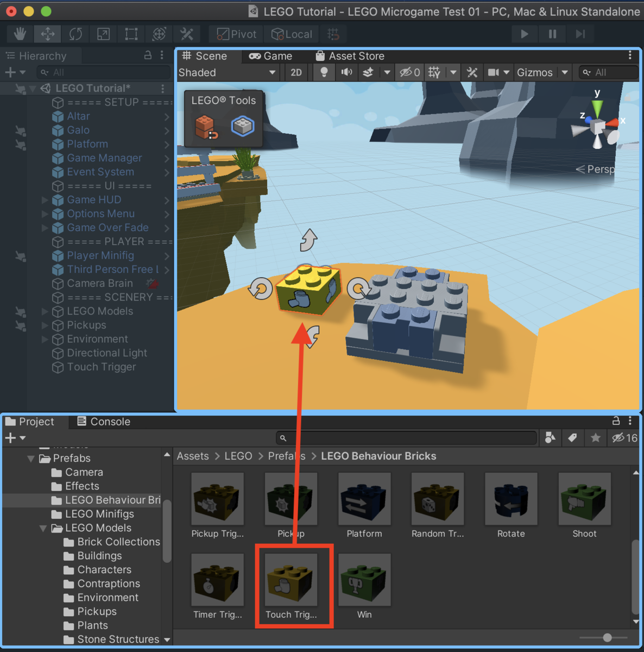Open the Characters folder in Project
Screen dimensions: 644x652
click(104, 570)
